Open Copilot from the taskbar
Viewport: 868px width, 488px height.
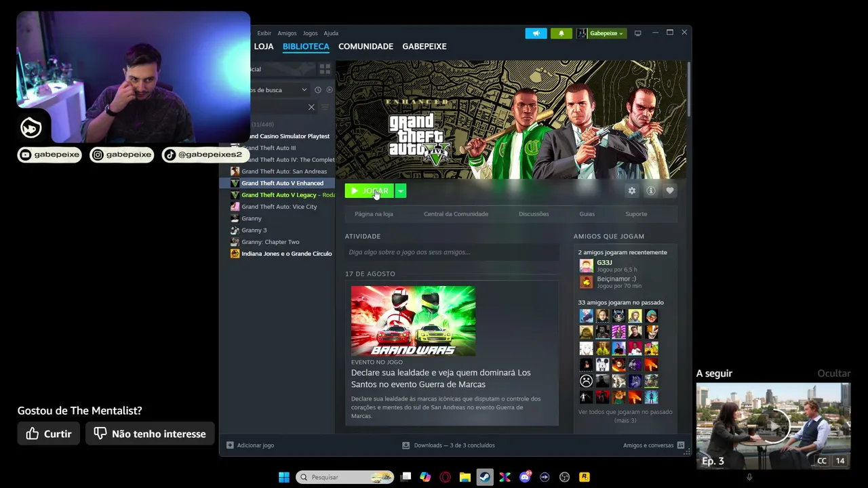[x=425, y=477]
